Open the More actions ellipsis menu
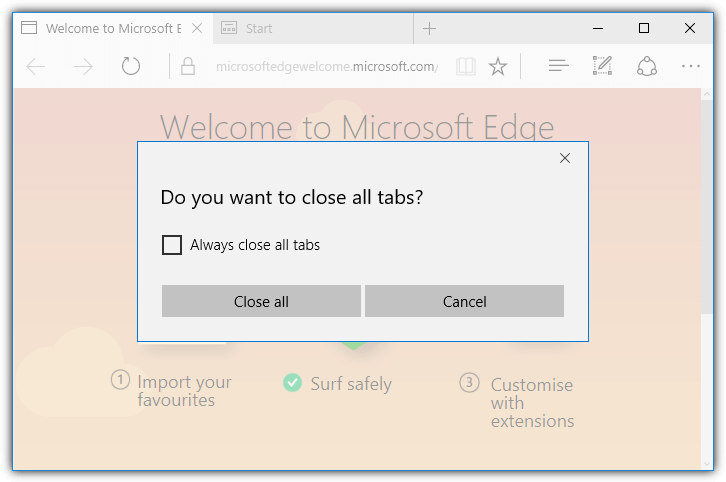Screen dimensions: 726x482 pyautogui.click(x=690, y=66)
